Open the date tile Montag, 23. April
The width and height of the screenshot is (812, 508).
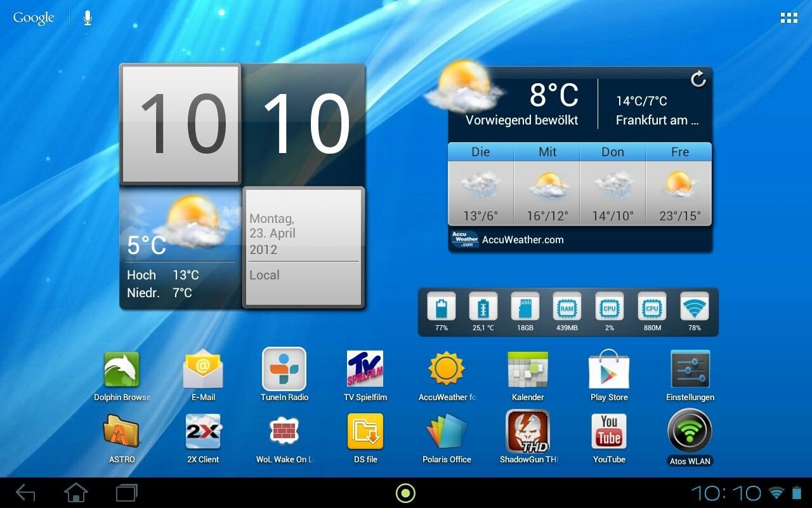click(304, 247)
